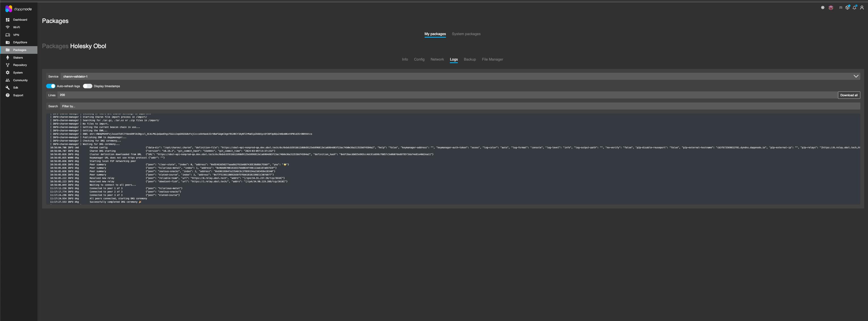The width and height of the screenshot is (868, 321).
Task: Open notifications via the bell icon
Action: click(x=854, y=7)
